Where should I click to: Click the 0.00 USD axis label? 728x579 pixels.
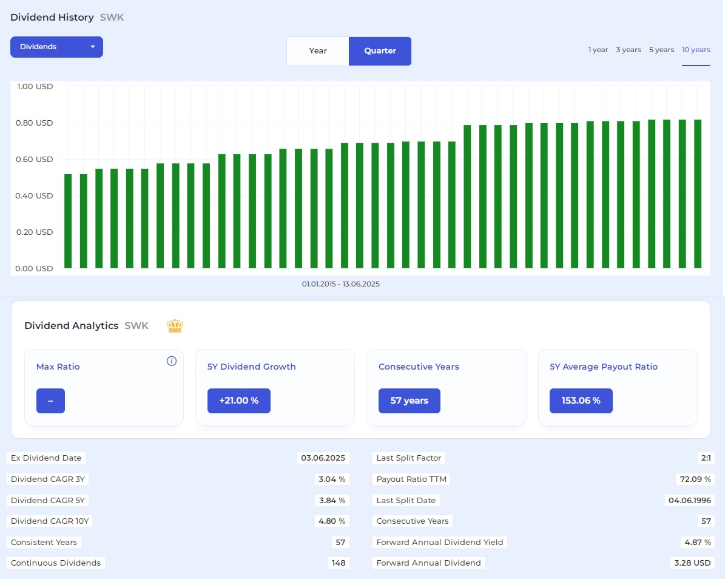(35, 269)
